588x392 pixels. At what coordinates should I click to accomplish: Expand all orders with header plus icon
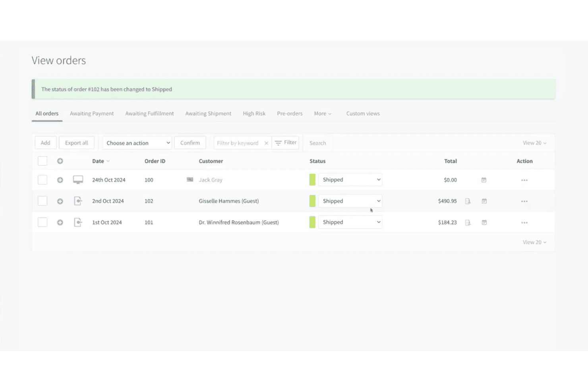[60, 161]
